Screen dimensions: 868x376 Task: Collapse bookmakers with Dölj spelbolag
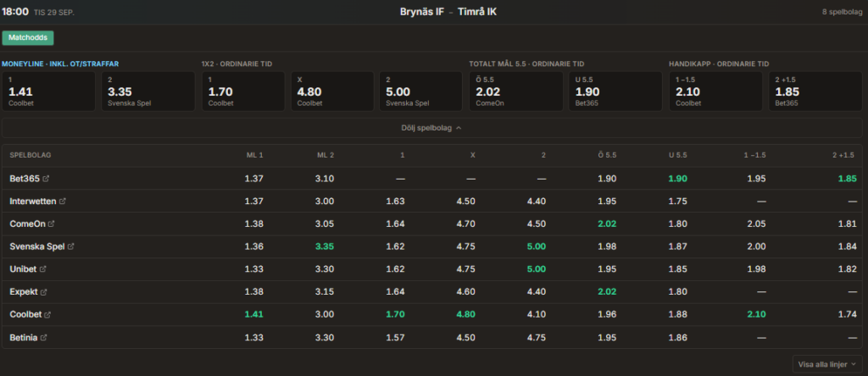[431, 128]
